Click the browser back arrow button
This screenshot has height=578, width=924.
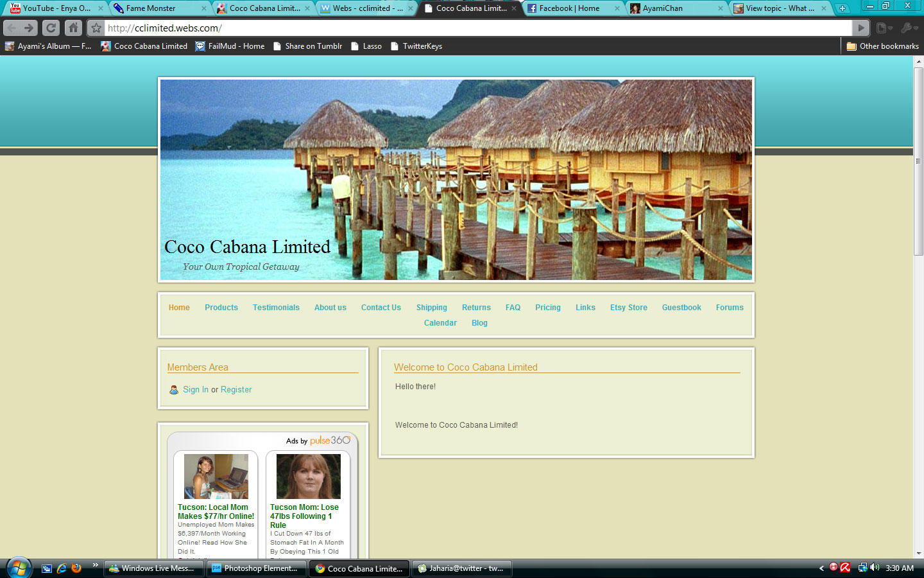coord(12,28)
